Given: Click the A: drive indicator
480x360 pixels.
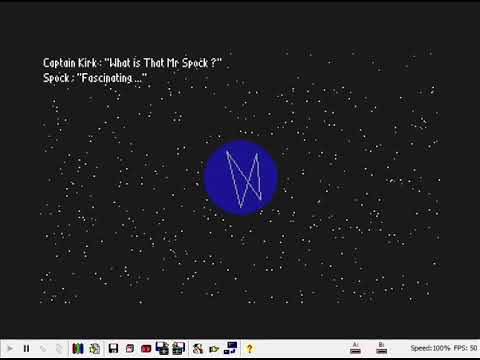Looking at the screenshot, I should pos(355,348).
